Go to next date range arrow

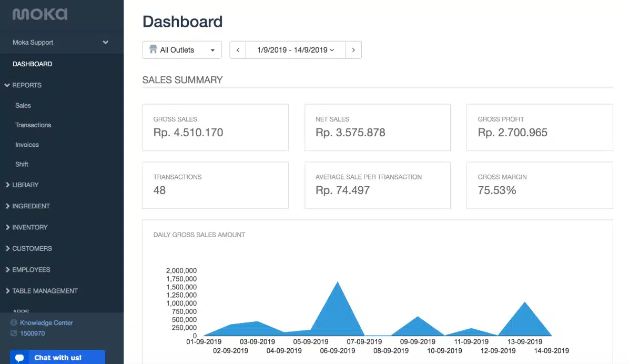coord(353,50)
